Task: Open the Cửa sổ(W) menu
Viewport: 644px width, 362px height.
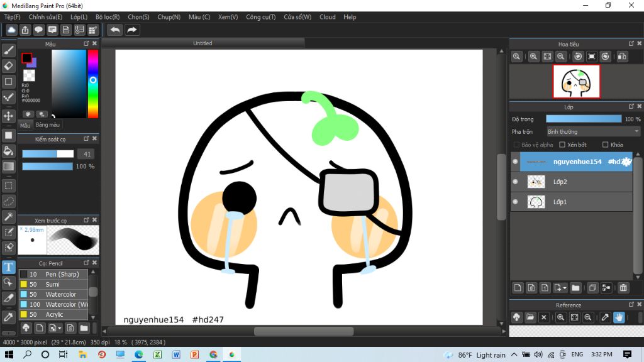Action: [x=297, y=17]
